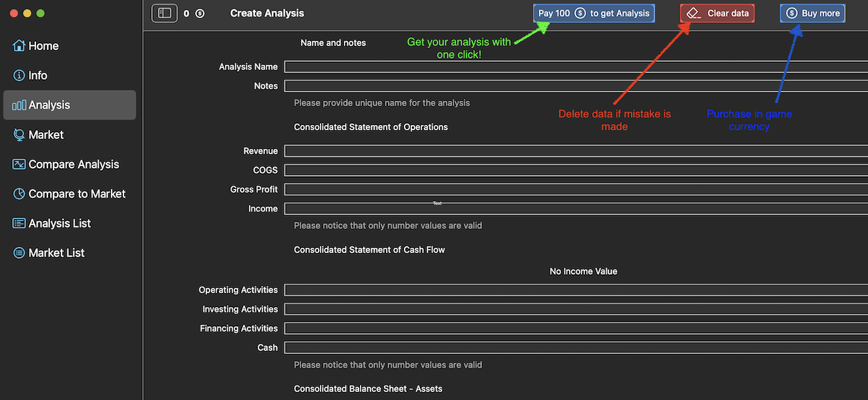Click the 'Create Analysis' title text

[267, 13]
